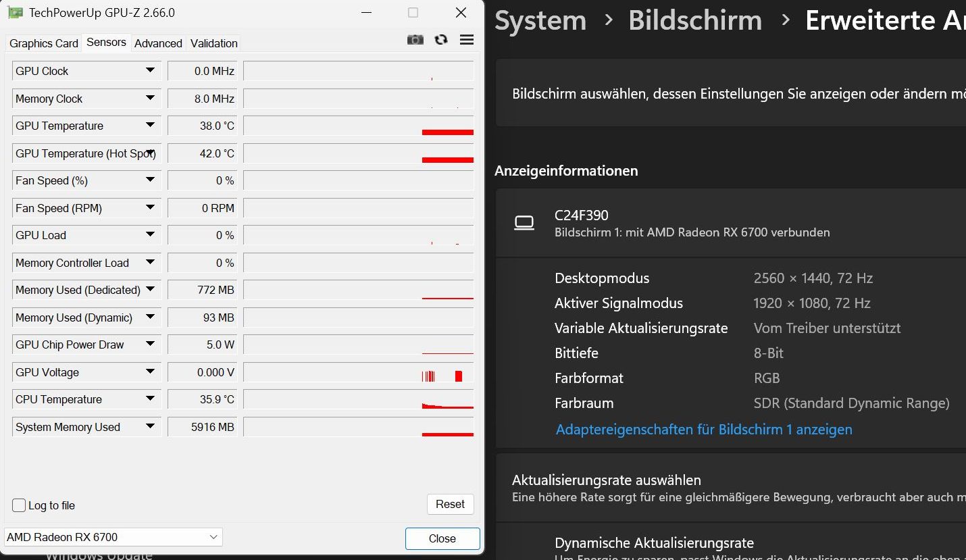966x560 pixels.
Task: Click the System Memory value 5916 MB
Action: [202, 427]
